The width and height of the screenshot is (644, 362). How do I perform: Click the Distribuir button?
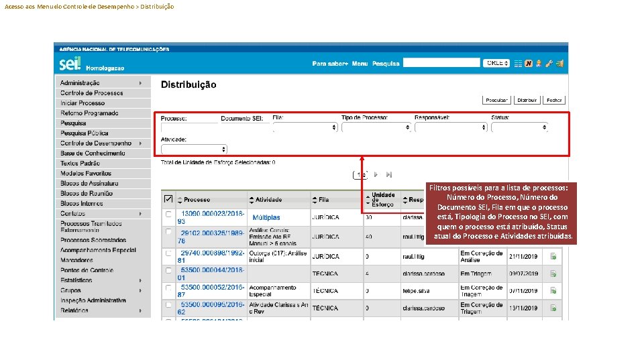(x=527, y=100)
